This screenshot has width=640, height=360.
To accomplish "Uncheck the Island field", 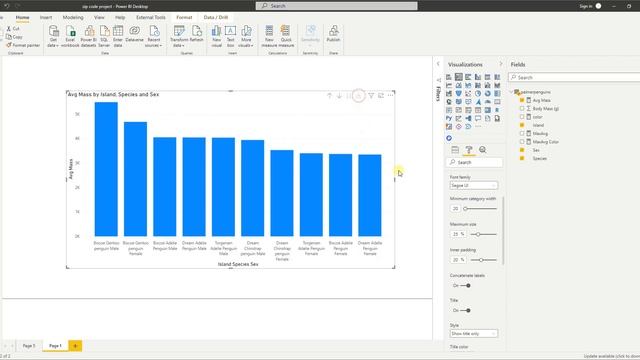I will tap(522, 125).
